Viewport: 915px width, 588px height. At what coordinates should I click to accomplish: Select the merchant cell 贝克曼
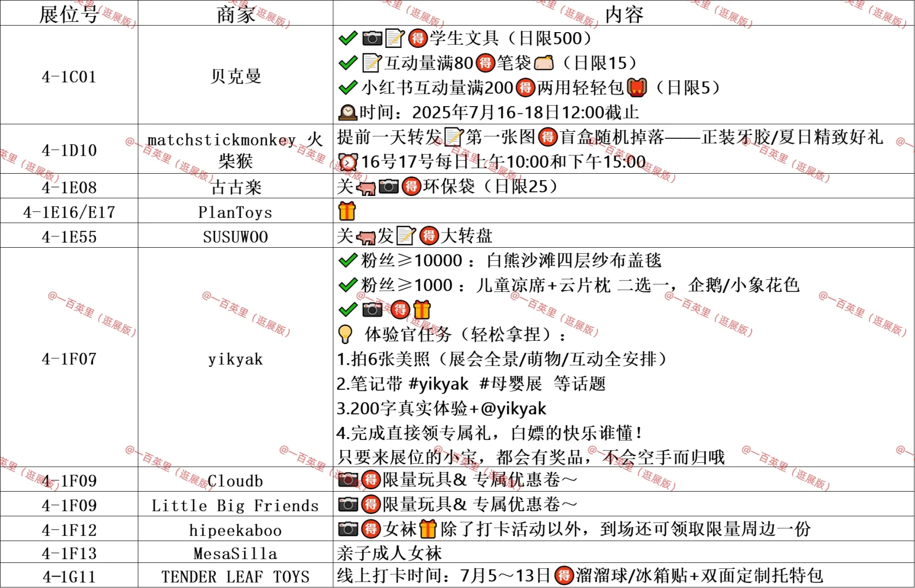(235, 75)
